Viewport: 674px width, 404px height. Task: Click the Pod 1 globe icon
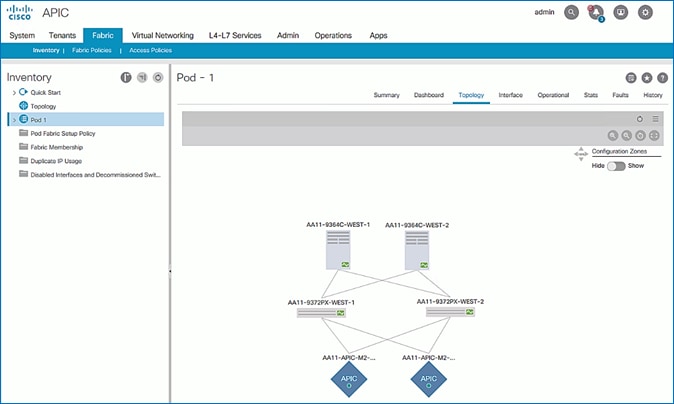pyautogui.click(x=24, y=119)
